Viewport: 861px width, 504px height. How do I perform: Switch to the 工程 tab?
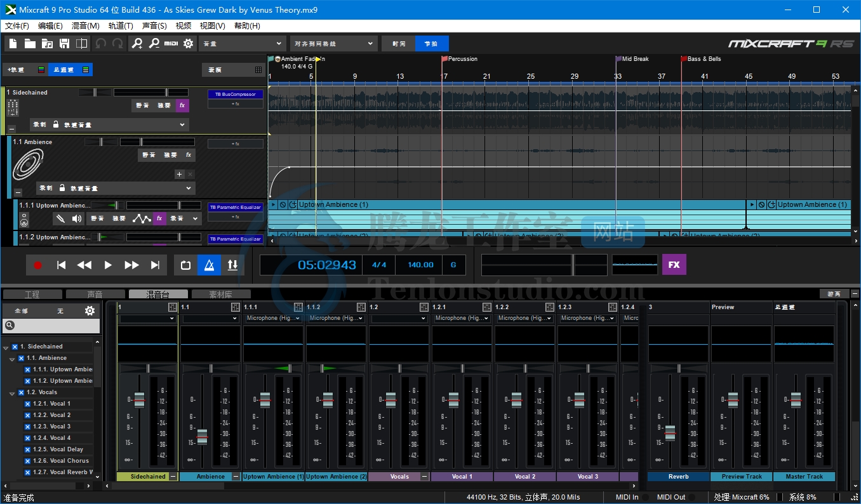point(32,294)
